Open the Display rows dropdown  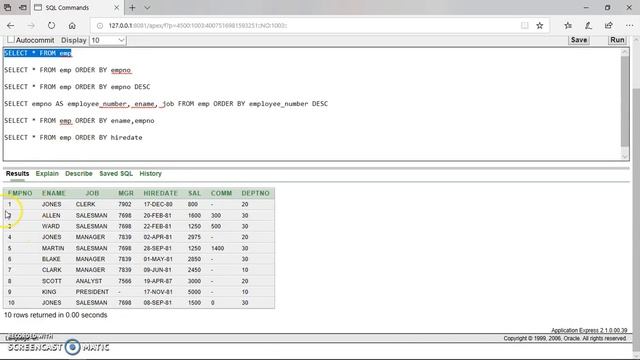click(107, 40)
